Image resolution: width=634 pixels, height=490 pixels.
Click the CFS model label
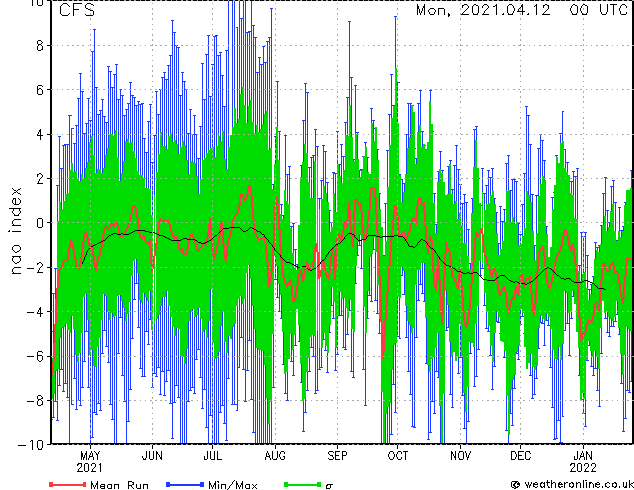pyautogui.click(x=77, y=10)
